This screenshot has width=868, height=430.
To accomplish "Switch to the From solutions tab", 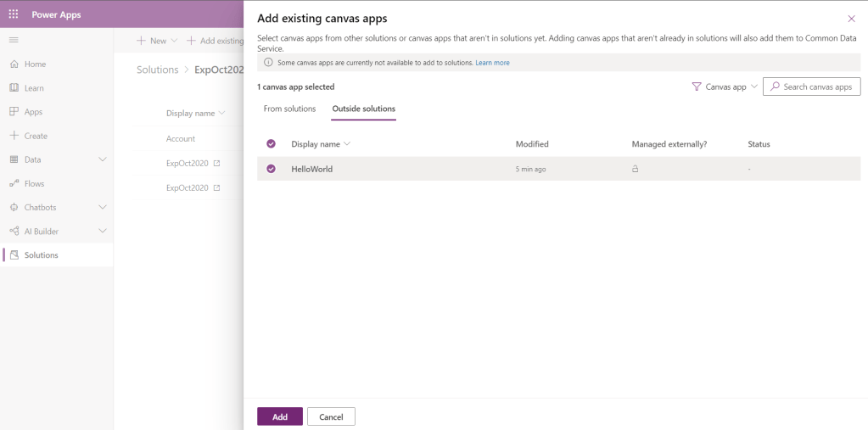I will [x=289, y=109].
